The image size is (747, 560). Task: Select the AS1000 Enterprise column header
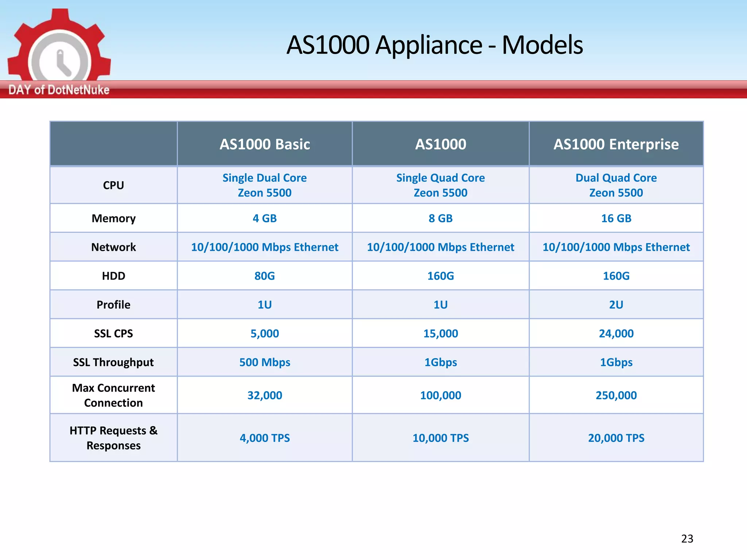tap(616, 144)
